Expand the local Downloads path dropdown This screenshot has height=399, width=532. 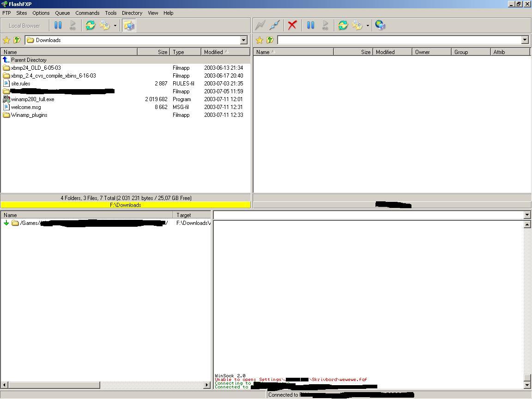[x=243, y=40]
